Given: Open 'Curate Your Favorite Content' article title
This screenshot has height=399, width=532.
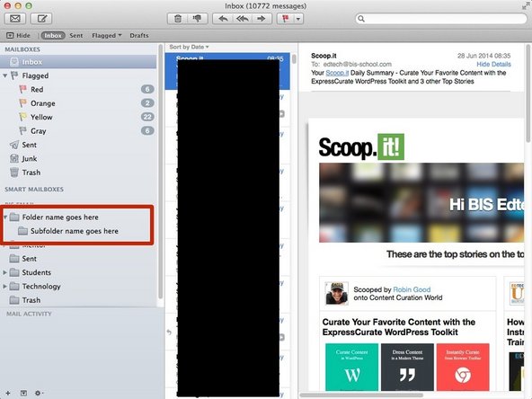Looking at the screenshot, I should tap(398, 327).
